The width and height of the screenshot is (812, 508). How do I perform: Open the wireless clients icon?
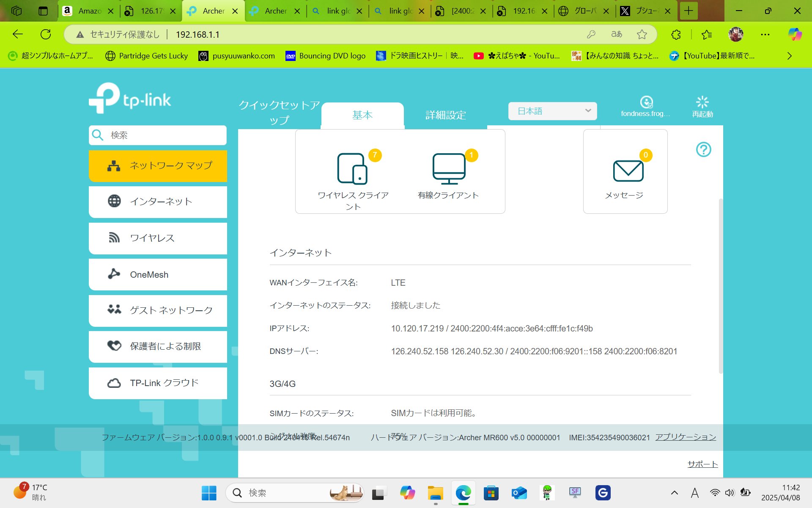352,169
